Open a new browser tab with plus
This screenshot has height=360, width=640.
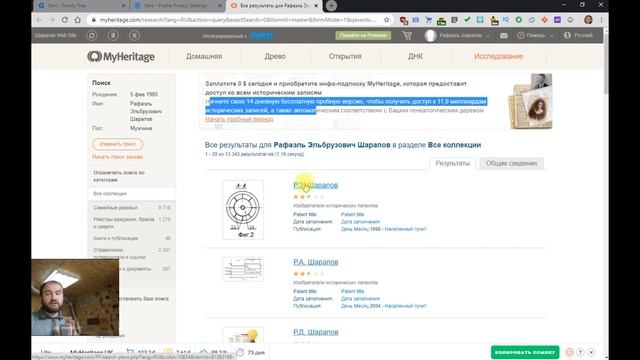click(331, 6)
